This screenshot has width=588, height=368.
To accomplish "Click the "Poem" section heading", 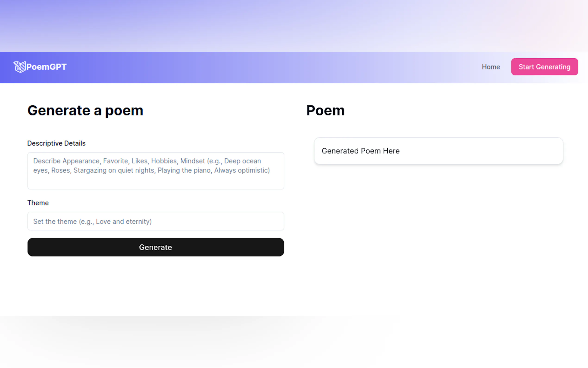I will (x=325, y=111).
